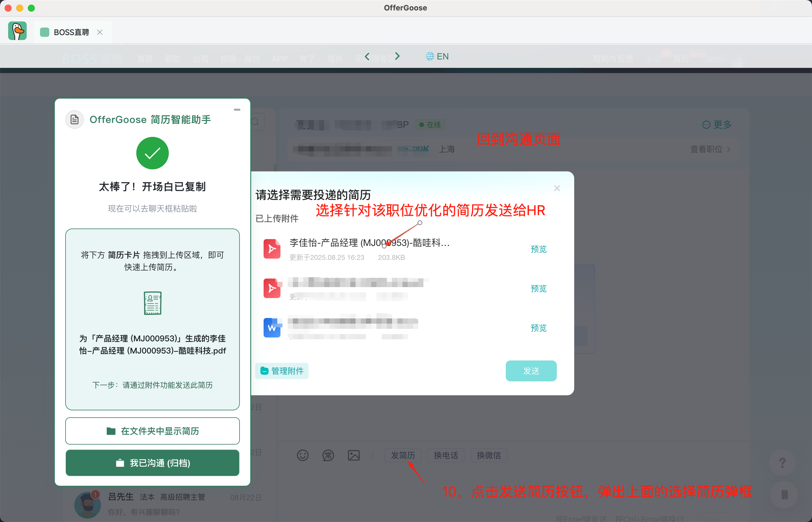Click 我已沟通 (归档) green button
Image resolution: width=812 pixels, height=522 pixels.
(x=153, y=463)
